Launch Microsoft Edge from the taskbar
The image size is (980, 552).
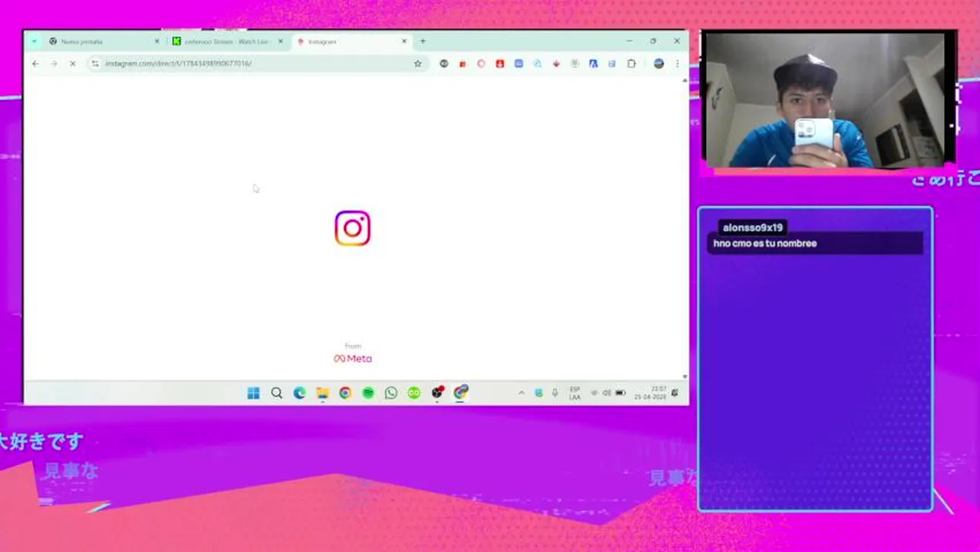300,393
